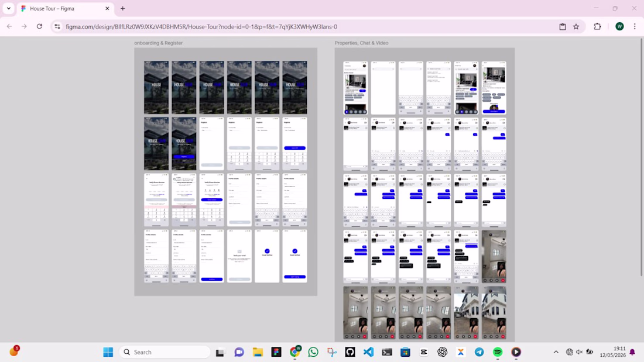Click the taskbar Search box

pos(165,352)
